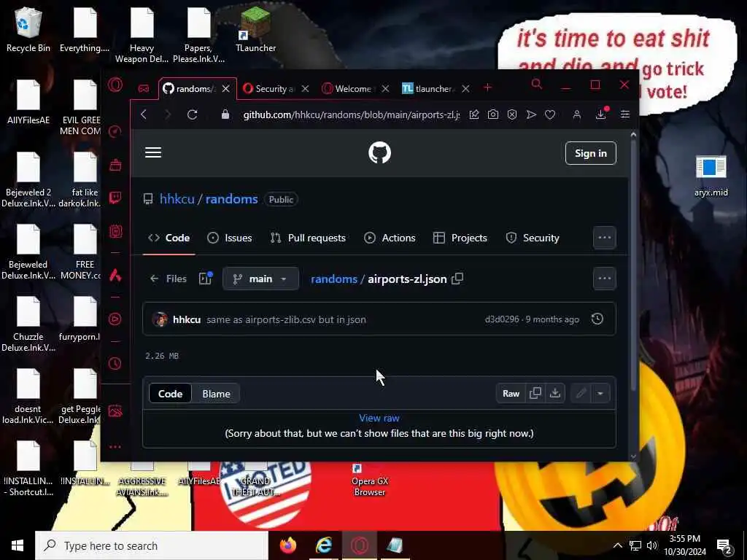Open the Actions tab
The height and width of the screenshot is (560, 747).
tap(390, 238)
